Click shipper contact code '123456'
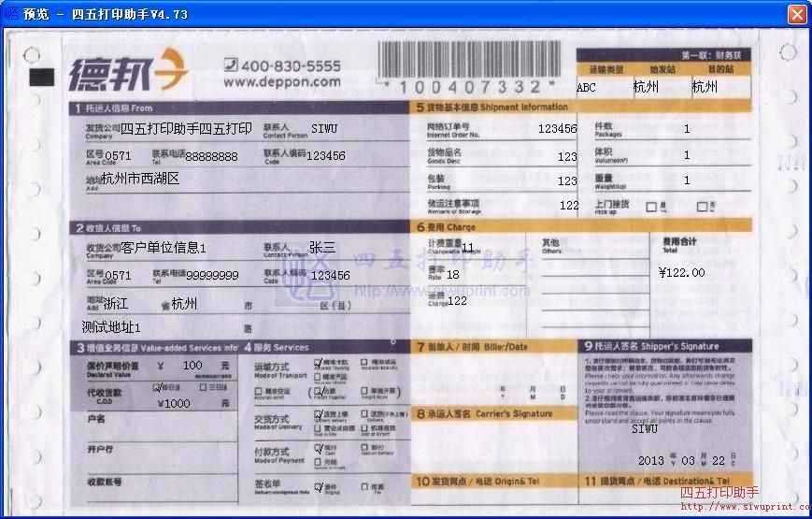The image size is (812, 519). coord(326,155)
